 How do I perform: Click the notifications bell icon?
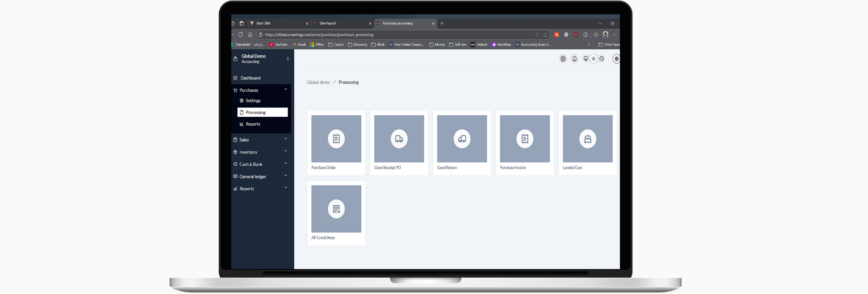(574, 59)
